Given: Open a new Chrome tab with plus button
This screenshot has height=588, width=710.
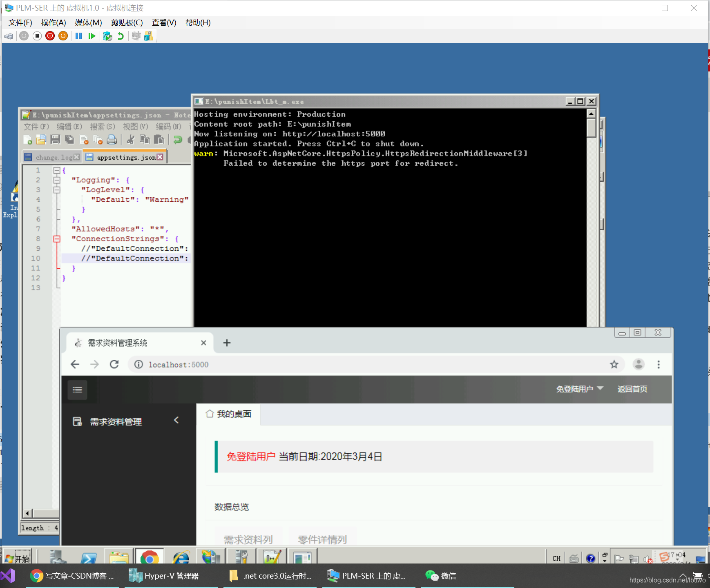Looking at the screenshot, I should pos(227,343).
